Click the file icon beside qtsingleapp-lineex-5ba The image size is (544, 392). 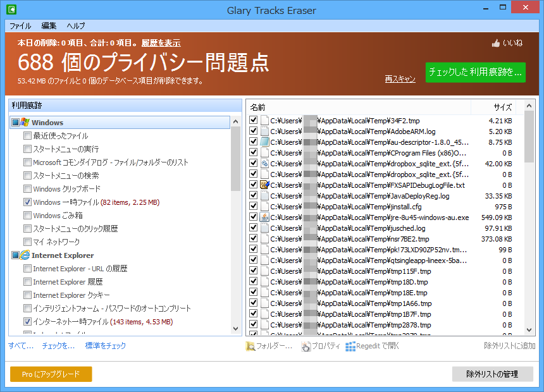tap(264, 260)
